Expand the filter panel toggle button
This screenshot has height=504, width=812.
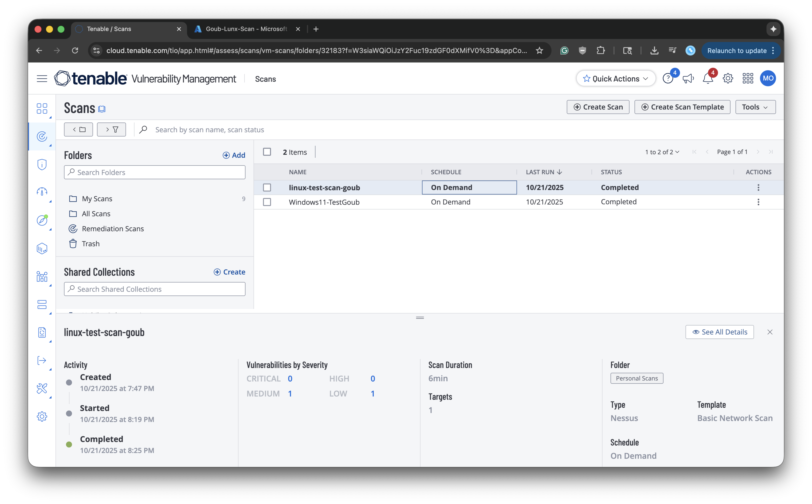pyautogui.click(x=111, y=130)
